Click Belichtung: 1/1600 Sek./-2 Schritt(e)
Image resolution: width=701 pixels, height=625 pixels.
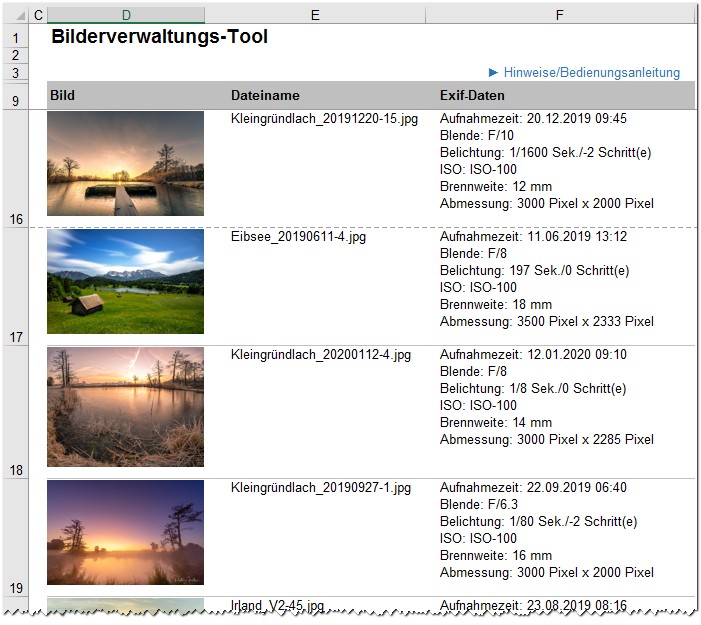point(545,152)
